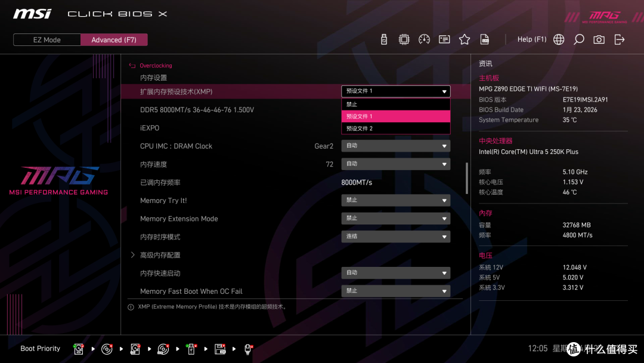The height and width of the screenshot is (363, 644).
Task: Collapse the XMP 预设文件 1 combo box
Action: (x=395, y=91)
